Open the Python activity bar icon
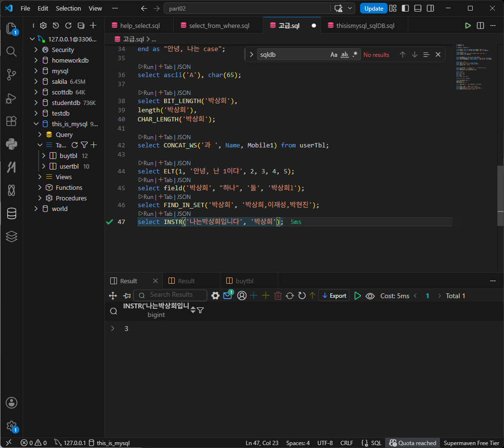 click(x=12, y=144)
